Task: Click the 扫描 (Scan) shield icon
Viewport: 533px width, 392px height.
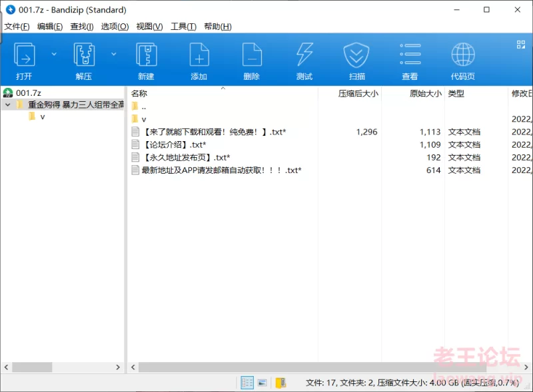Action: tap(356, 60)
